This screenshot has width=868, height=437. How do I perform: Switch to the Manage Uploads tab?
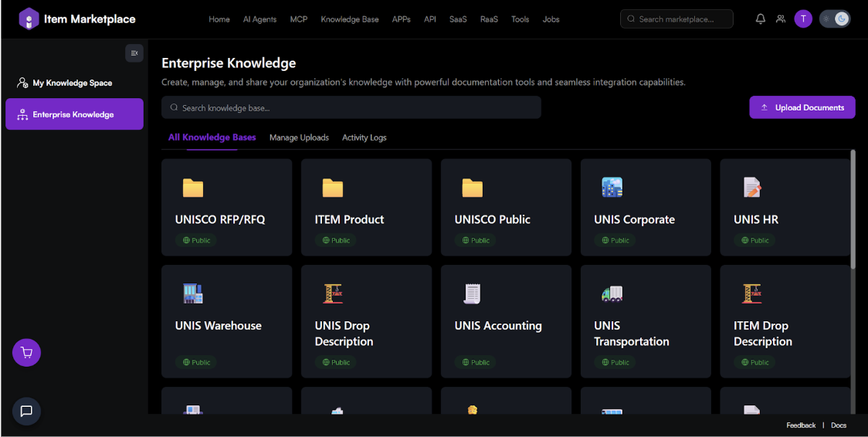(299, 137)
